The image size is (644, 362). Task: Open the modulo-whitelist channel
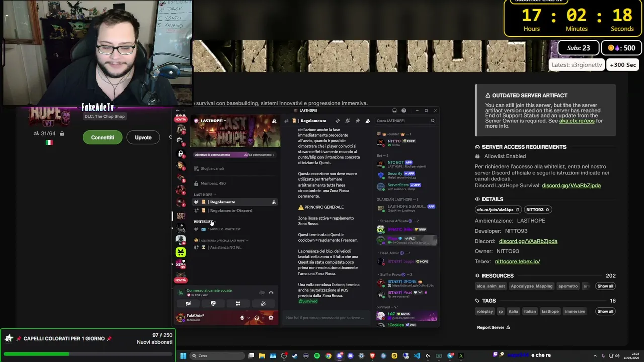[x=234, y=229]
